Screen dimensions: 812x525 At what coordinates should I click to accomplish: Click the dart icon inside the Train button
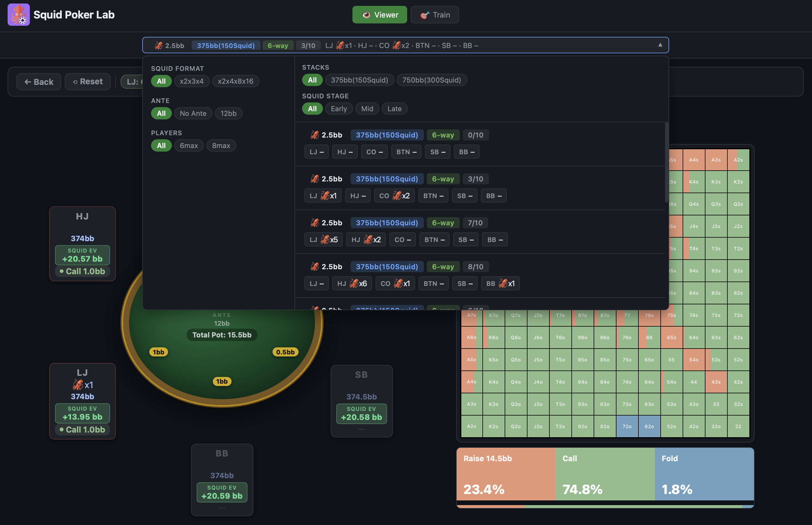(424, 15)
